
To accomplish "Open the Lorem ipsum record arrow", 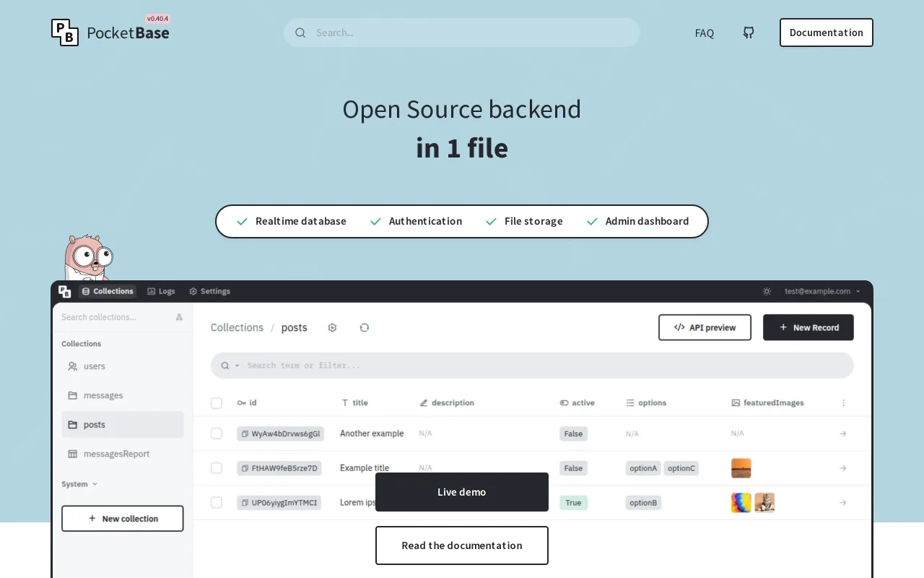I will 842,503.
